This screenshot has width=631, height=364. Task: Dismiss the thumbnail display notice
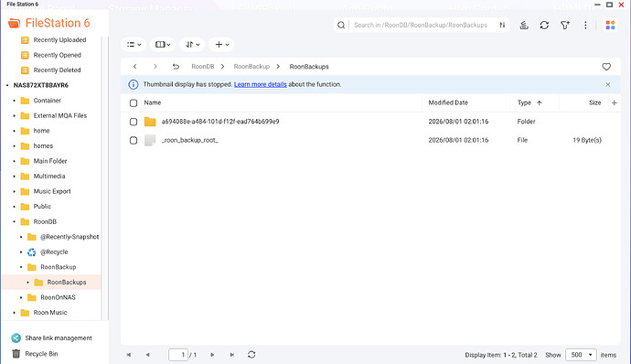pyautogui.click(x=607, y=84)
